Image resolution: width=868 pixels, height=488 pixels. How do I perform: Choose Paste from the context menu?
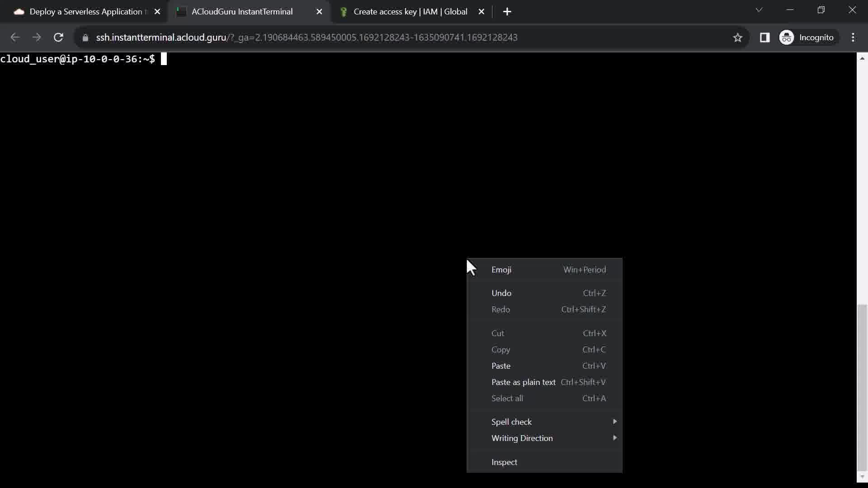[501, 366]
